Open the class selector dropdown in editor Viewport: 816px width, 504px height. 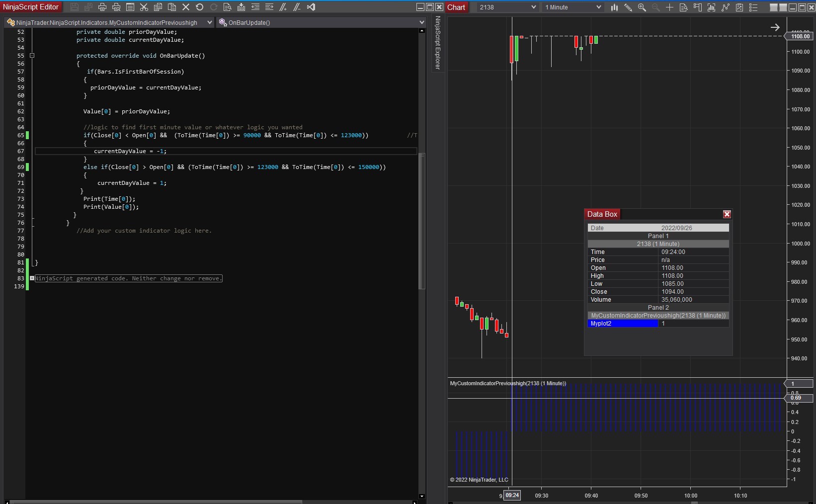point(109,22)
